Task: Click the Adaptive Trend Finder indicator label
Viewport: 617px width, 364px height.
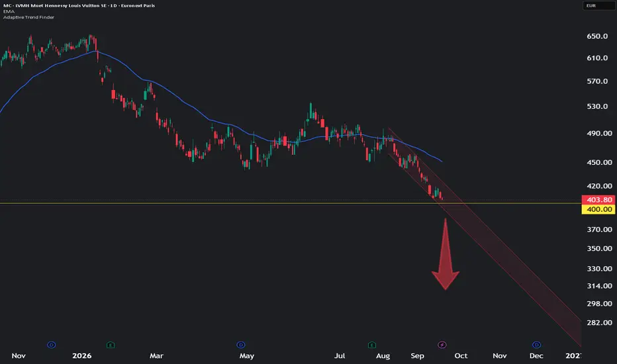Action: 28,17
